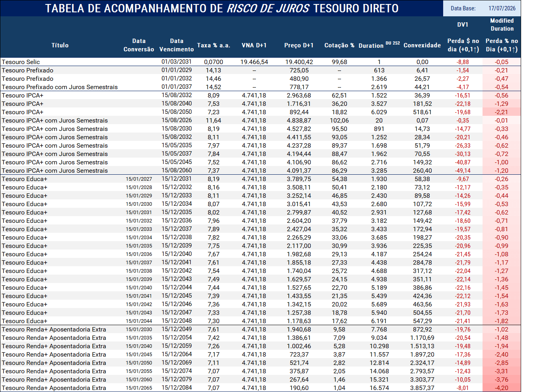
Task: Click the 'Preço D+1' column header
Action: pyautogui.click(x=299, y=45)
